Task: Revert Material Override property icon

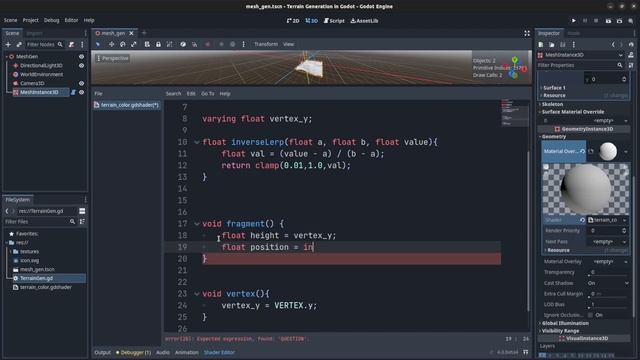Action: [582, 151]
